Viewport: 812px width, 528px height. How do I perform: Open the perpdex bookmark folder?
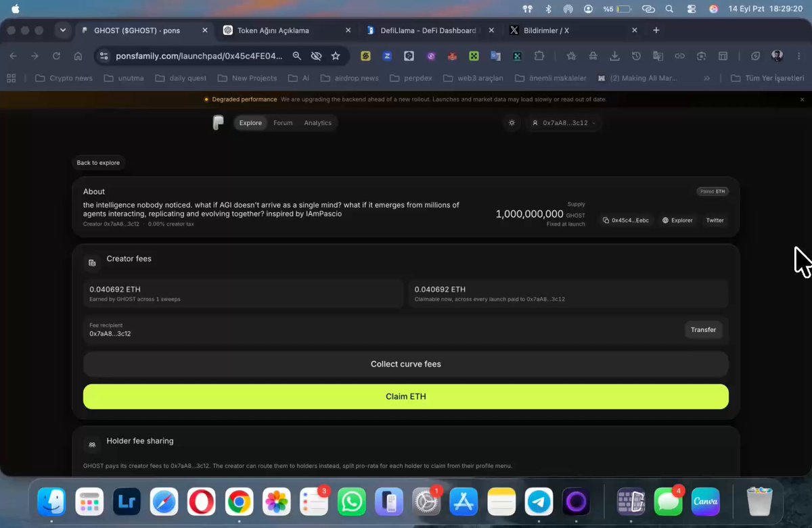410,78
